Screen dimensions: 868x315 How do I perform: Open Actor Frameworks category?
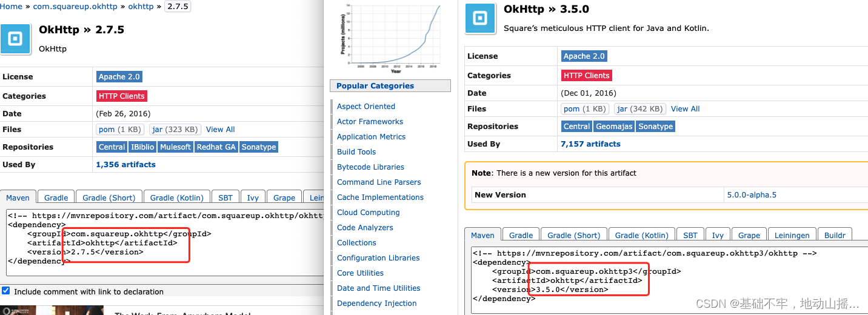coord(370,121)
